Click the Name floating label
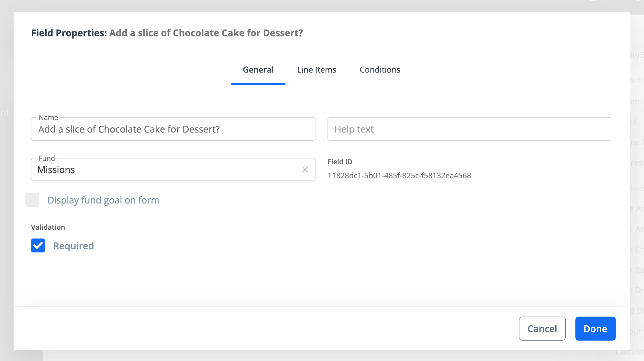 (x=48, y=117)
